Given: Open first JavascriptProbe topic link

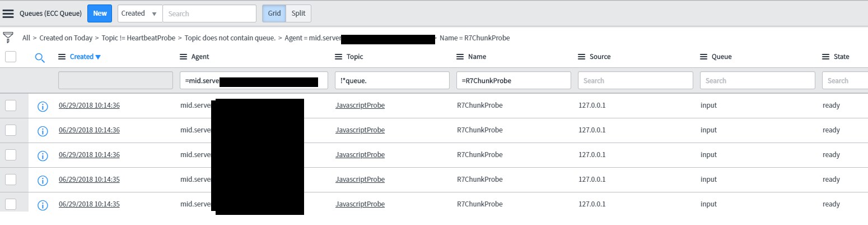Looking at the screenshot, I should pos(360,105).
